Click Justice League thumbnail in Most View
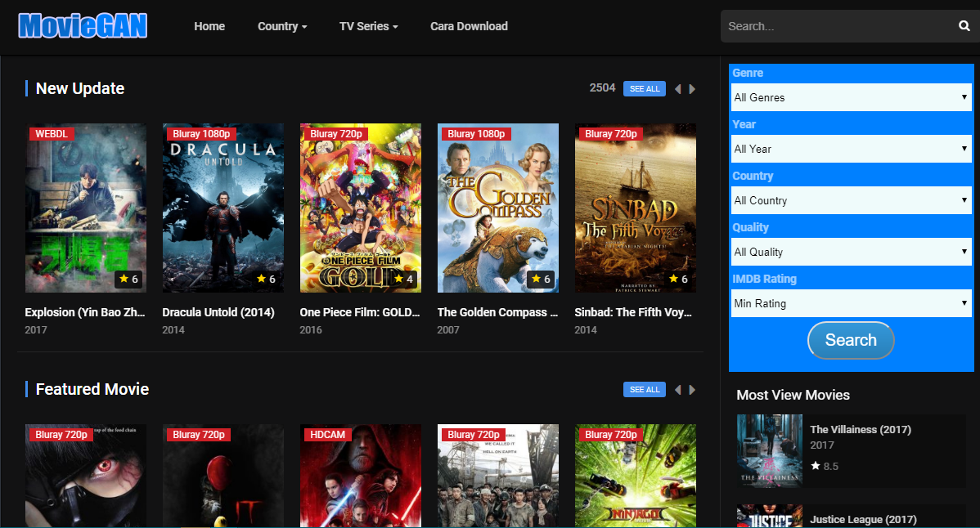 tap(770, 516)
